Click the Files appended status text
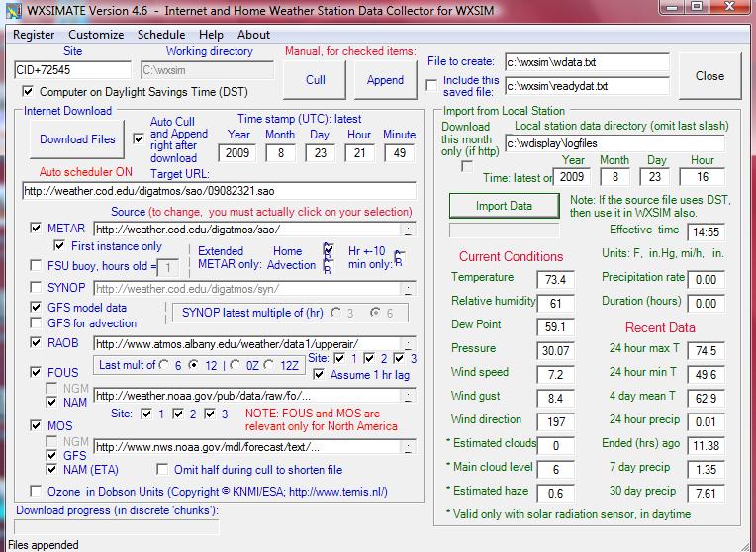756x552 pixels. tap(44, 545)
